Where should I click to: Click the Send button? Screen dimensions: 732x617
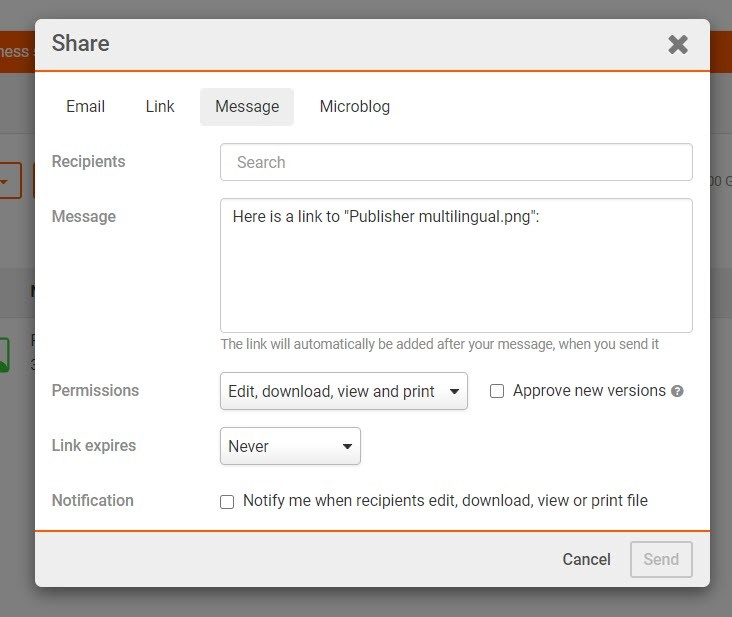[661, 560]
